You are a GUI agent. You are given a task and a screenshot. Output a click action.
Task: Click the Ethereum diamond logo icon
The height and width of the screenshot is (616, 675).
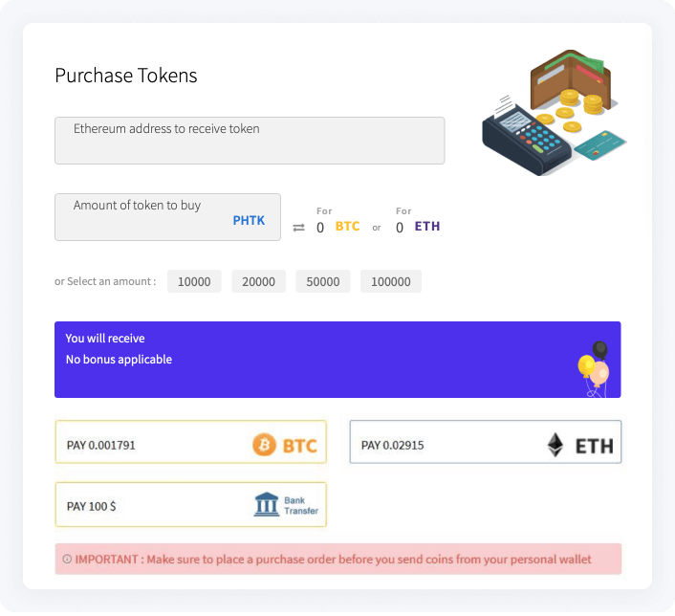(555, 445)
